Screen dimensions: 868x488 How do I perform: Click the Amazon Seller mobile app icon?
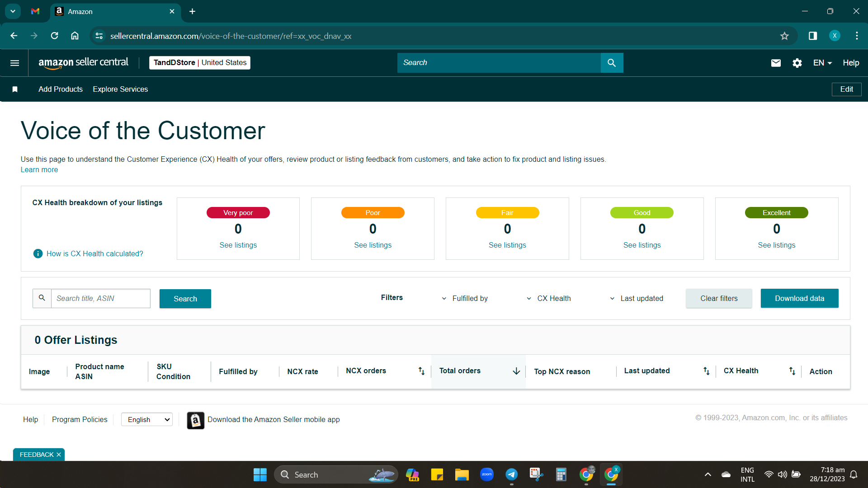pos(196,420)
